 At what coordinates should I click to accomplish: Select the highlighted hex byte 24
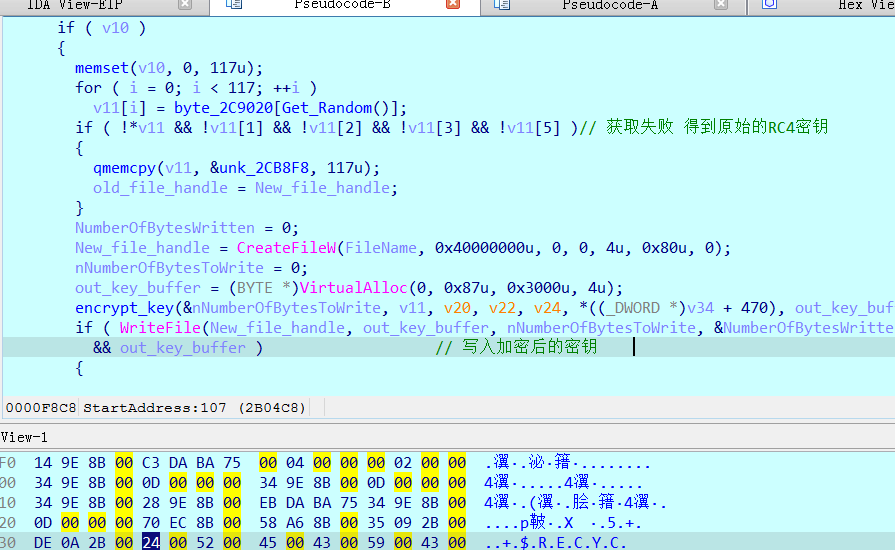[151, 542]
